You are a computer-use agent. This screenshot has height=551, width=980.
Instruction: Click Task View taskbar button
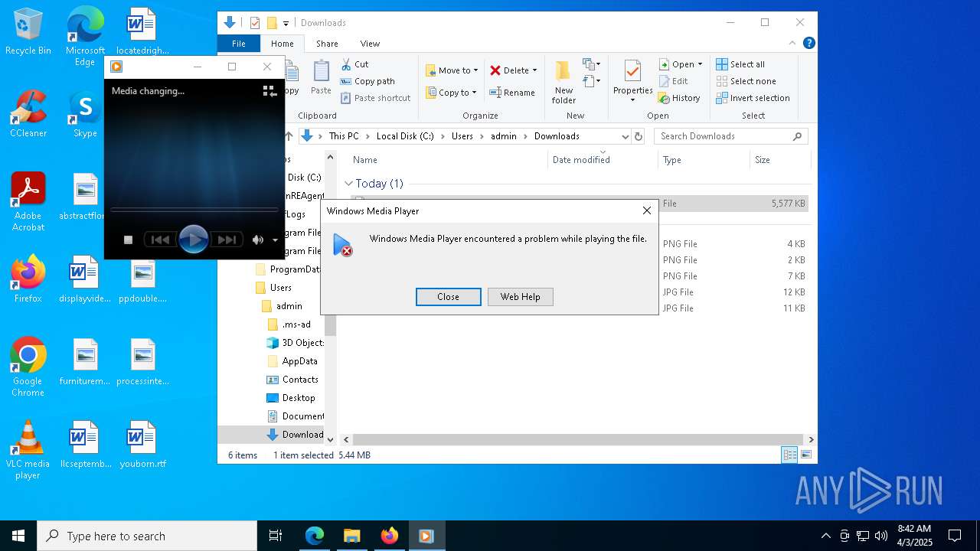pyautogui.click(x=276, y=536)
